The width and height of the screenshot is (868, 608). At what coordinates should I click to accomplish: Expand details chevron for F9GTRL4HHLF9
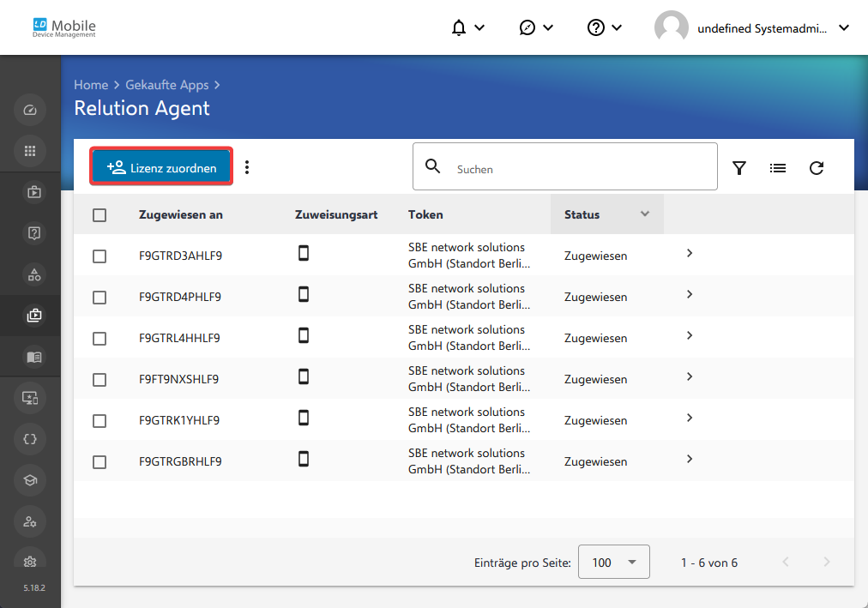click(690, 335)
